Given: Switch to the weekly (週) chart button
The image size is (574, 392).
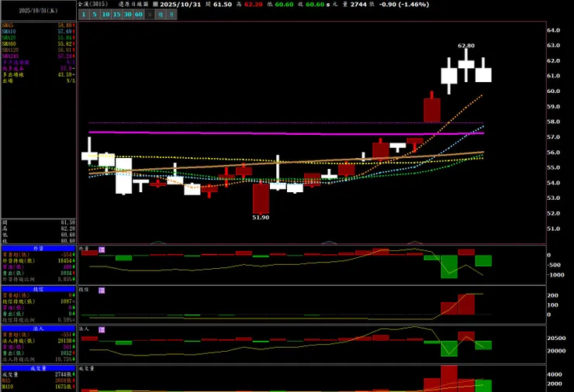Looking at the screenshot, I should click(x=161, y=15).
